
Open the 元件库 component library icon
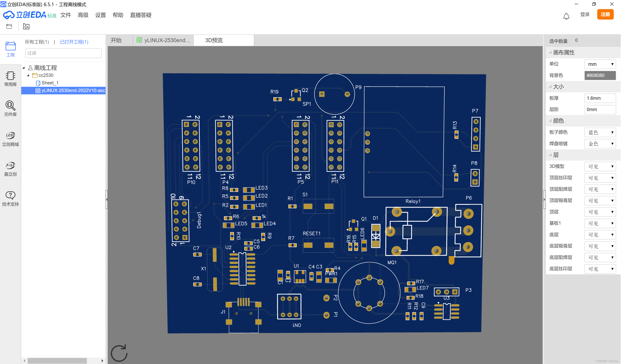click(x=10, y=109)
